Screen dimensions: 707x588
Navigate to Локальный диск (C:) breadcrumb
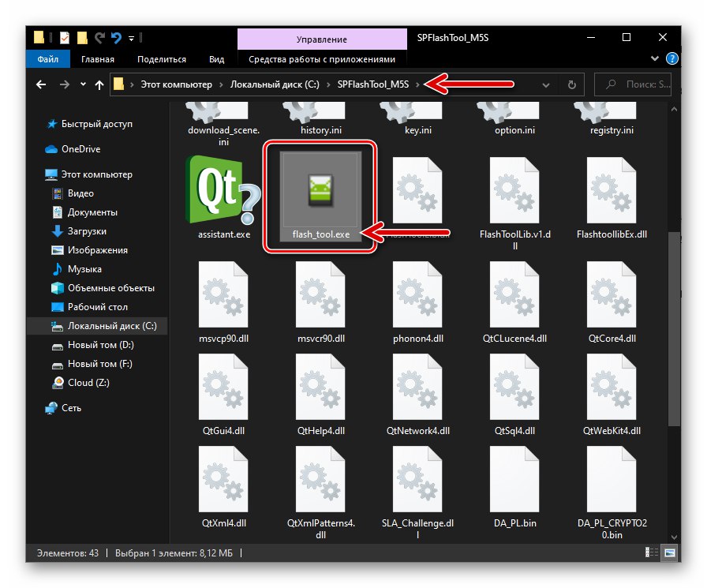coord(275,84)
